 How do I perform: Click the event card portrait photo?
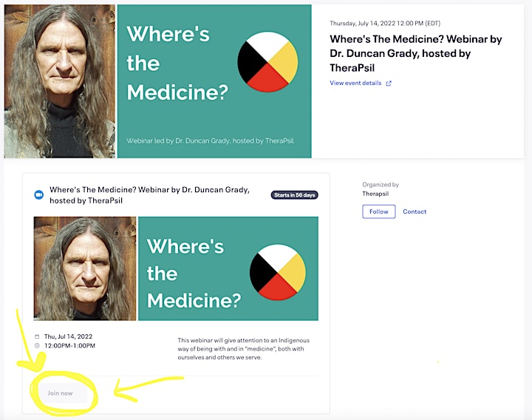(x=85, y=268)
